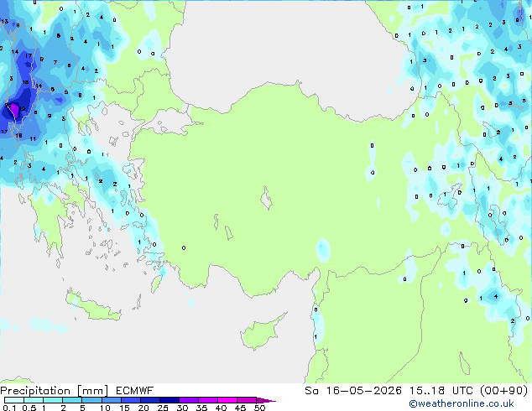Click the central Turkey salt lake outline

(266, 198)
